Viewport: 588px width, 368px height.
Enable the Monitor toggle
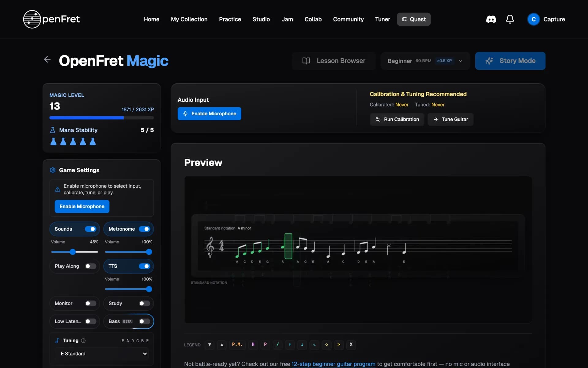[x=91, y=303]
